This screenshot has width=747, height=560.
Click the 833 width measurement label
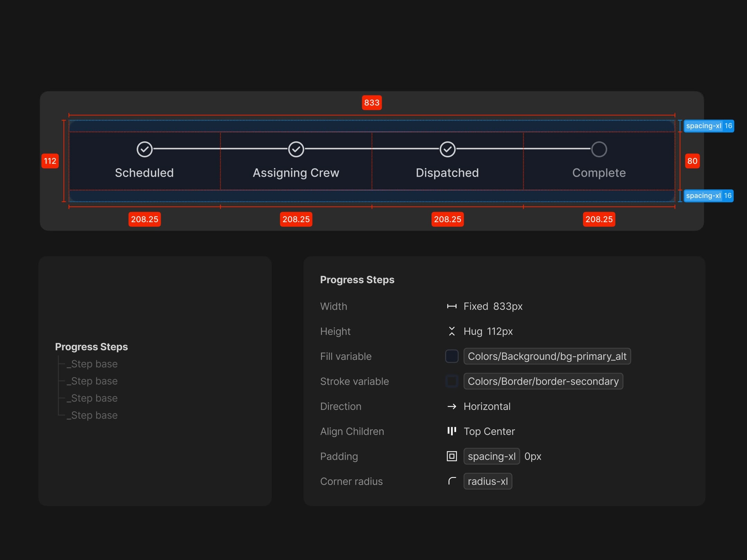(372, 103)
